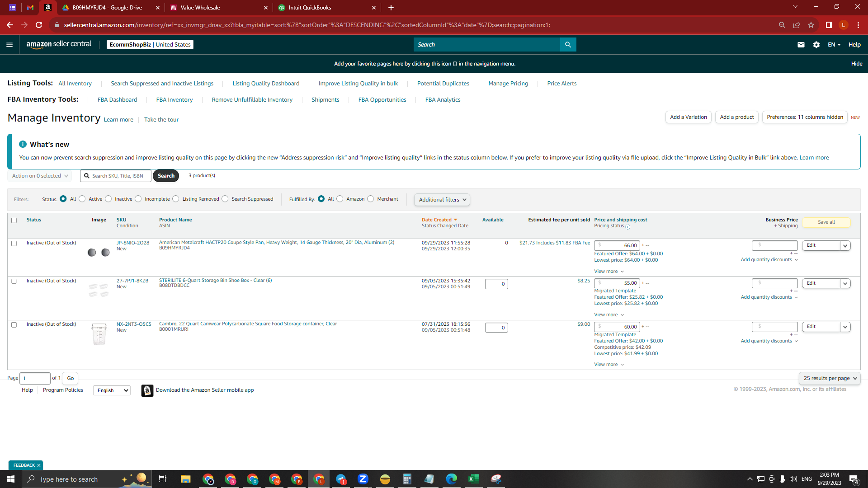Open Edit dropdown arrow for Cambro row
The height and width of the screenshot is (488, 868).
845,327
